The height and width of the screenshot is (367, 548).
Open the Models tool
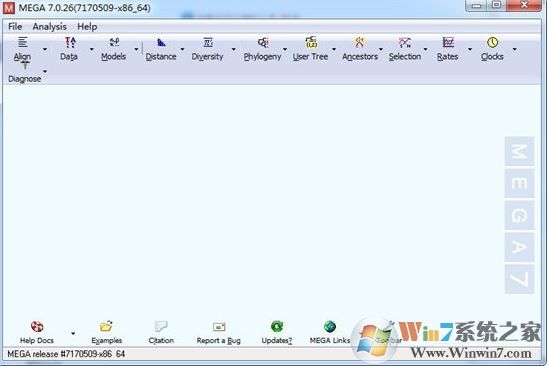114,49
